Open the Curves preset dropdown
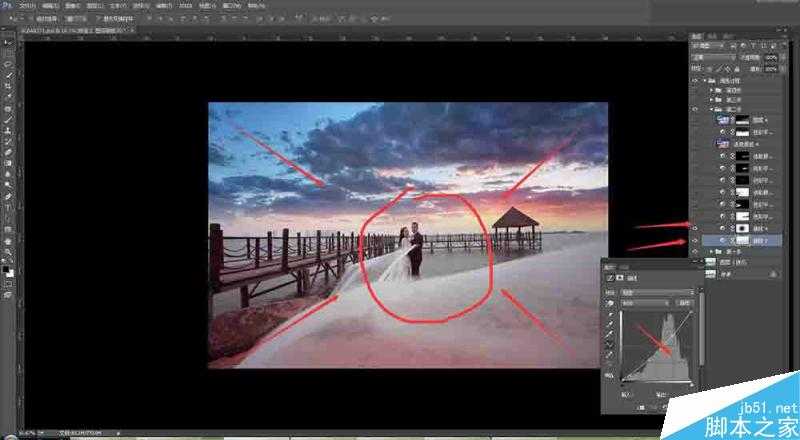Image resolution: width=800 pixels, height=440 pixels. 655,293
